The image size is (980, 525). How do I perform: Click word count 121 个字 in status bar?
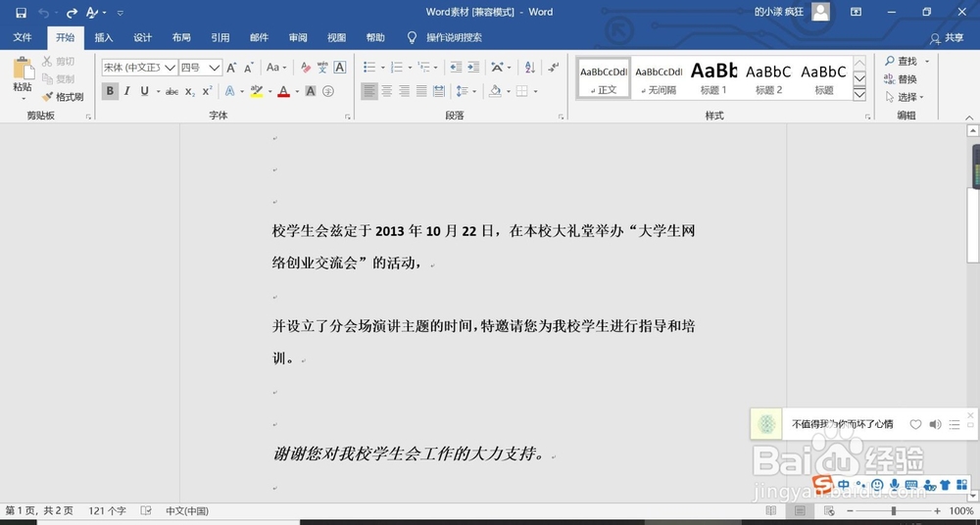[107, 511]
